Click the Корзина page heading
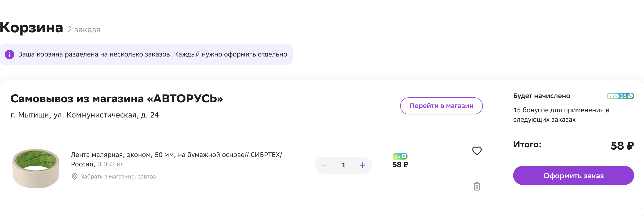This screenshot has height=217, width=644. (x=31, y=27)
